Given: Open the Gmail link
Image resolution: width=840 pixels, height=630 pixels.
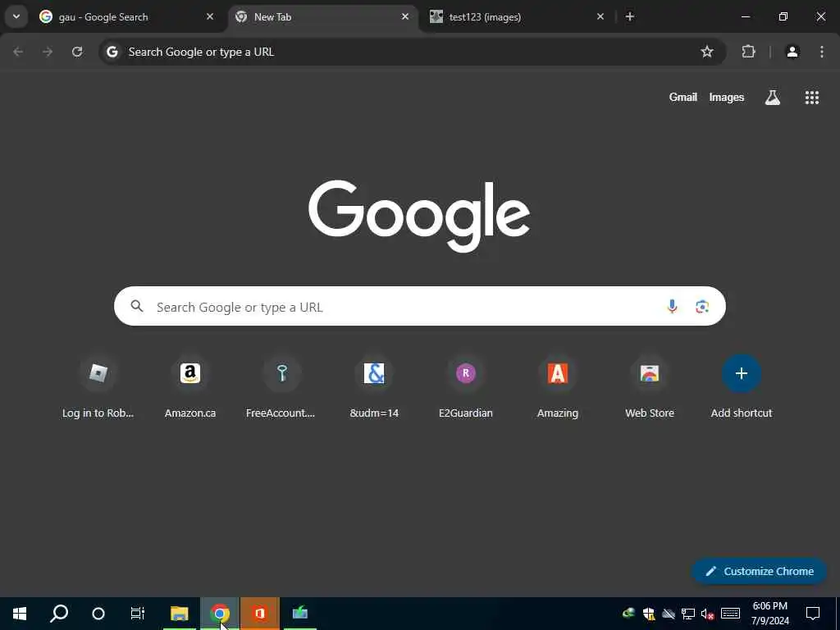Looking at the screenshot, I should [683, 97].
